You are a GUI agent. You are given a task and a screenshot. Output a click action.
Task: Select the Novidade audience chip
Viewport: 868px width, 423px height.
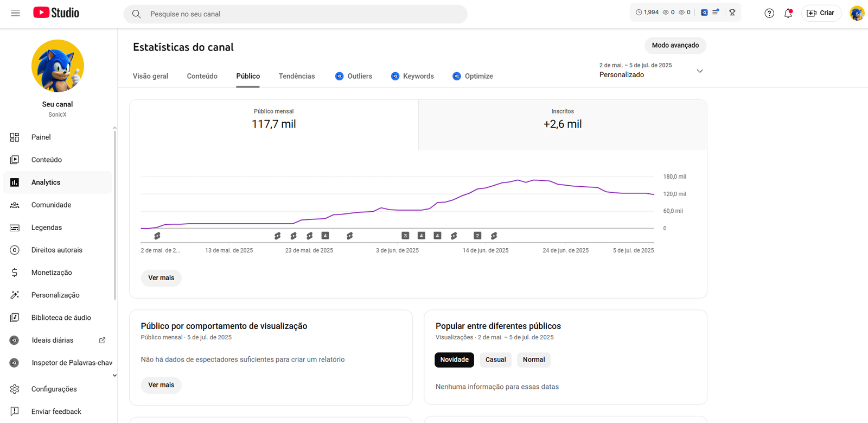click(454, 359)
